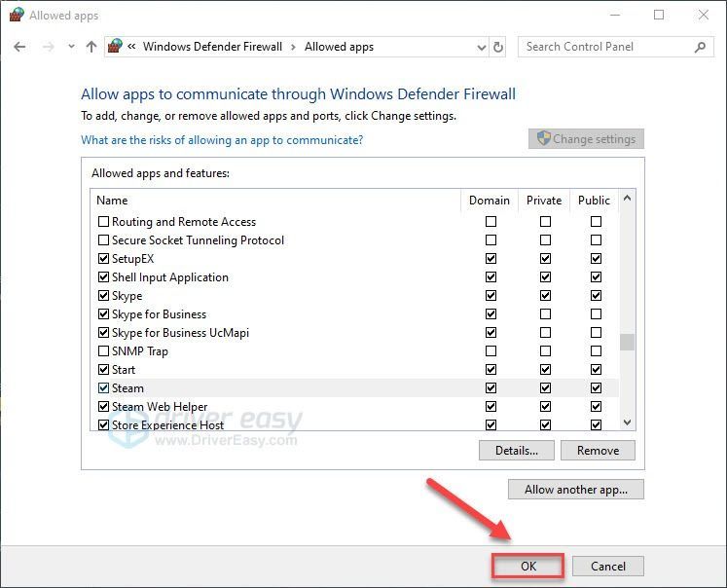
Task: Open risks of allowing an app link
Action: (222, 139)
